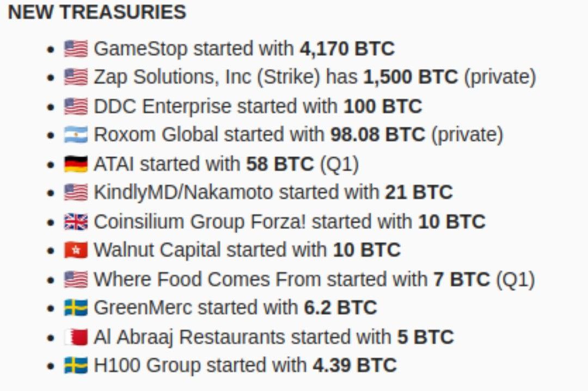The height and width of the screenshot is (391, 588).
Task: Click the Argentina flag next to Roxom Global
Action: pos(76,134)
